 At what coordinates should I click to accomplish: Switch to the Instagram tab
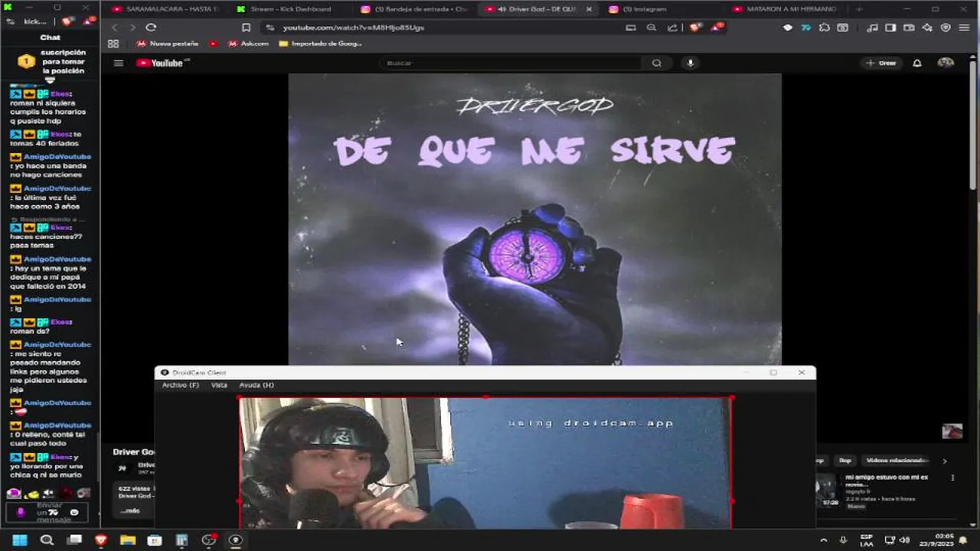(662, 9)
